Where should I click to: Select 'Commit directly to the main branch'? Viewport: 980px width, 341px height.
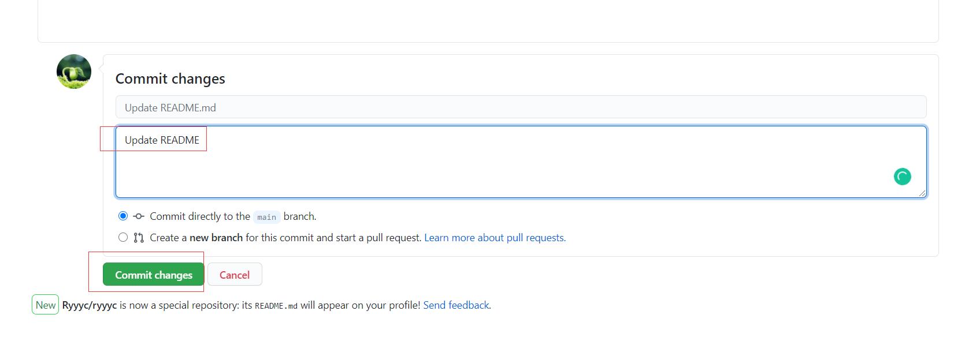(x=122, y=216)
